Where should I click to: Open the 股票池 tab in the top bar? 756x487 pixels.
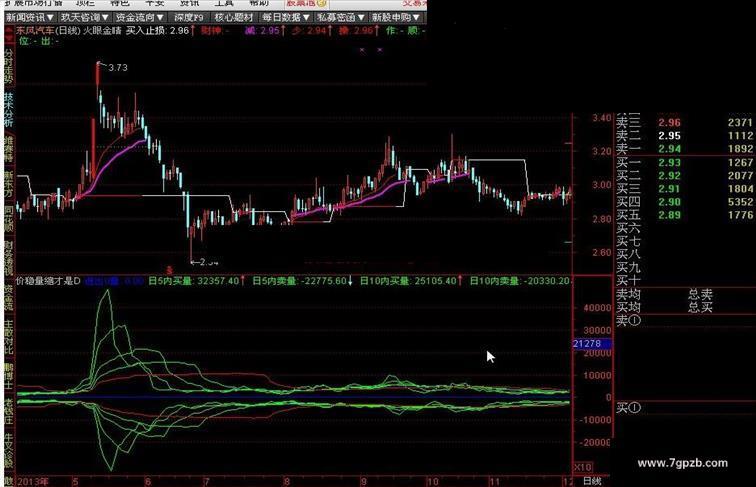click(306, 3)
